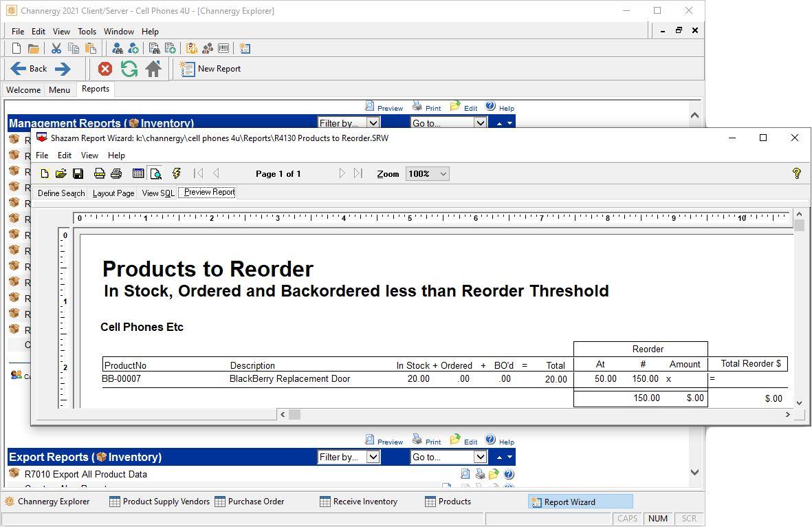Open Filter by dropdown in Management Reports header
Screen dimensions: 812x527
[349, 123]
